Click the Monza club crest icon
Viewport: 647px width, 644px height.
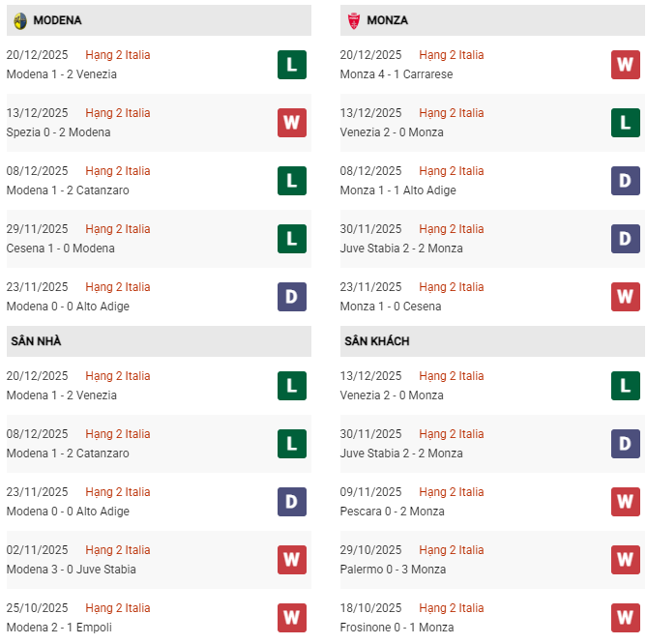pos(354,20)
